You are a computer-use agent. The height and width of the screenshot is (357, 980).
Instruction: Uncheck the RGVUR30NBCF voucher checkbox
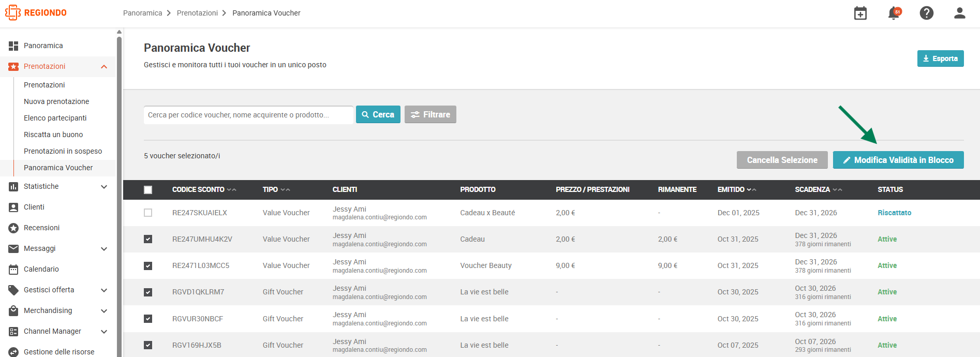(x=148, y=319)
